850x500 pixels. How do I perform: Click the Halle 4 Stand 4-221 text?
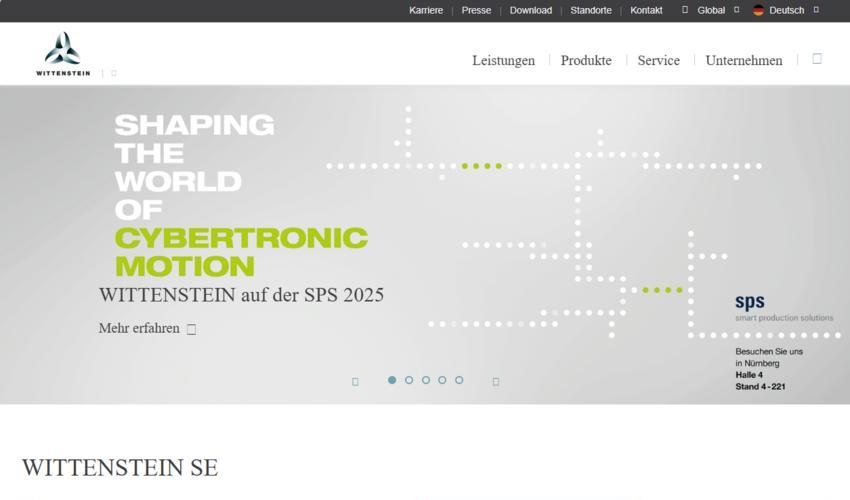pos(760,381)
